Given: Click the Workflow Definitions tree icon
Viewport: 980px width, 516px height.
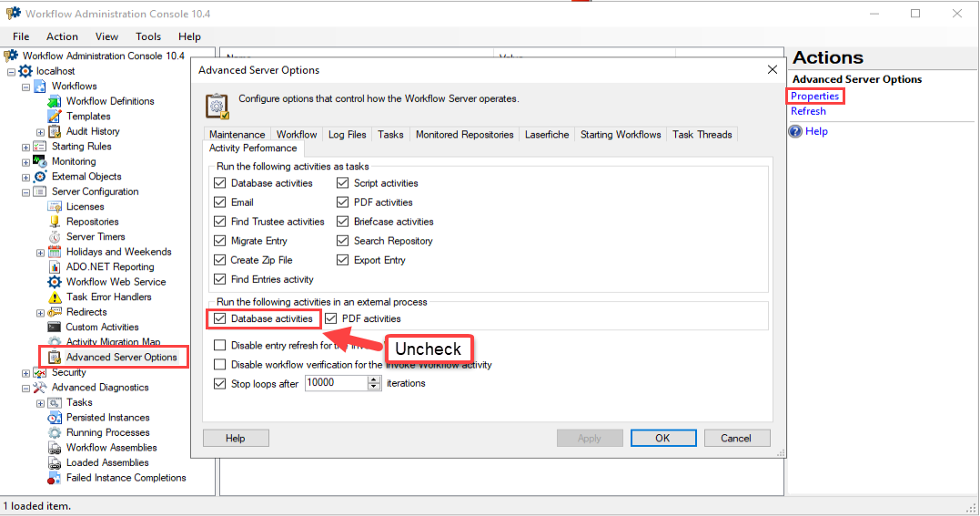Looking at the screenshot, I should point(55,101).
